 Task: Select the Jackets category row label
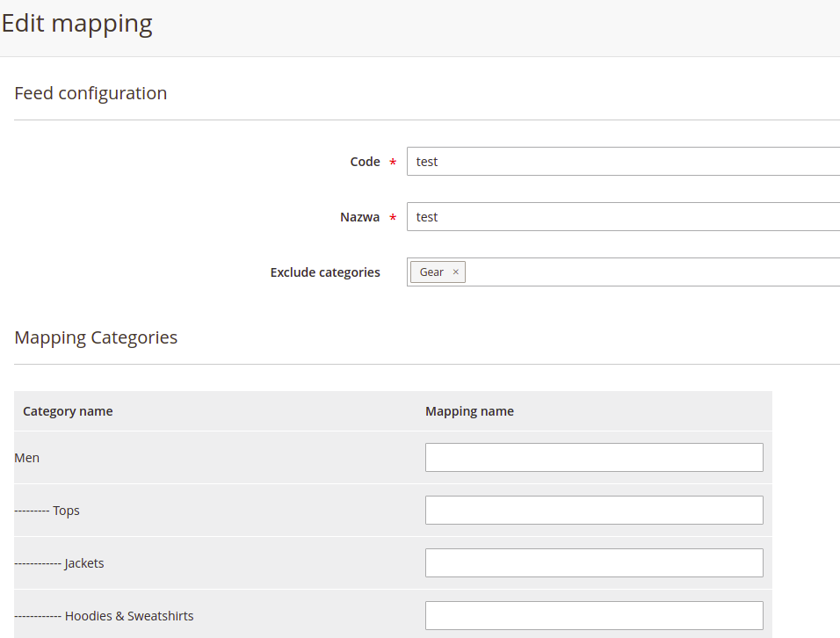(84, 563)
